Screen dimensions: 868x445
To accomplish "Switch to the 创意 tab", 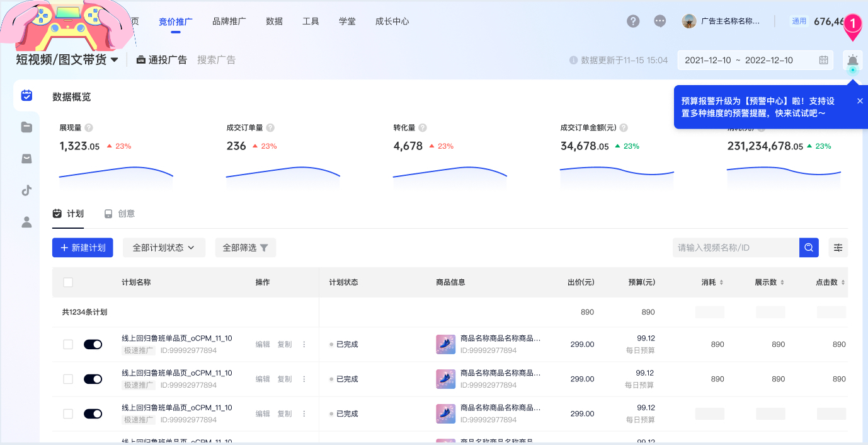I will pos(120,214).
